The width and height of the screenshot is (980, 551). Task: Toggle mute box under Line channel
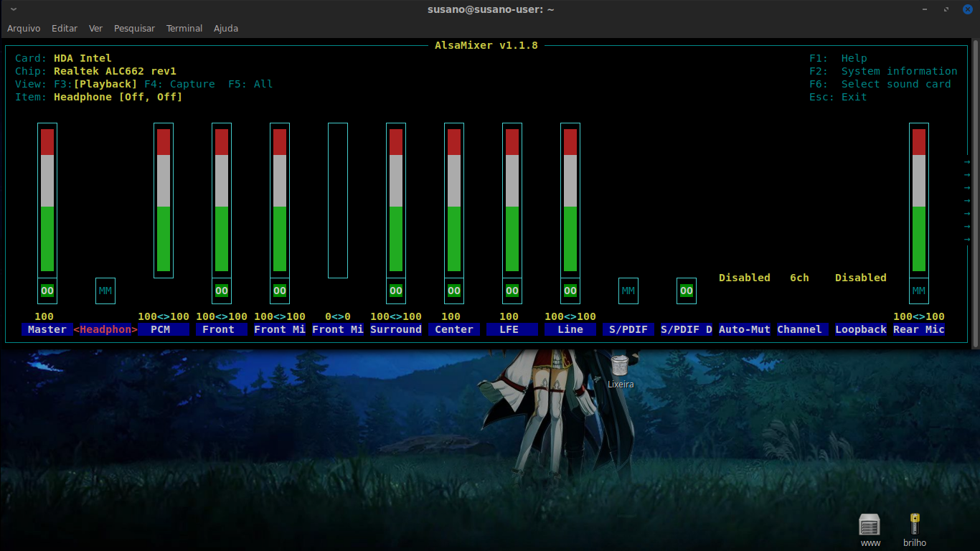[570, 291]
